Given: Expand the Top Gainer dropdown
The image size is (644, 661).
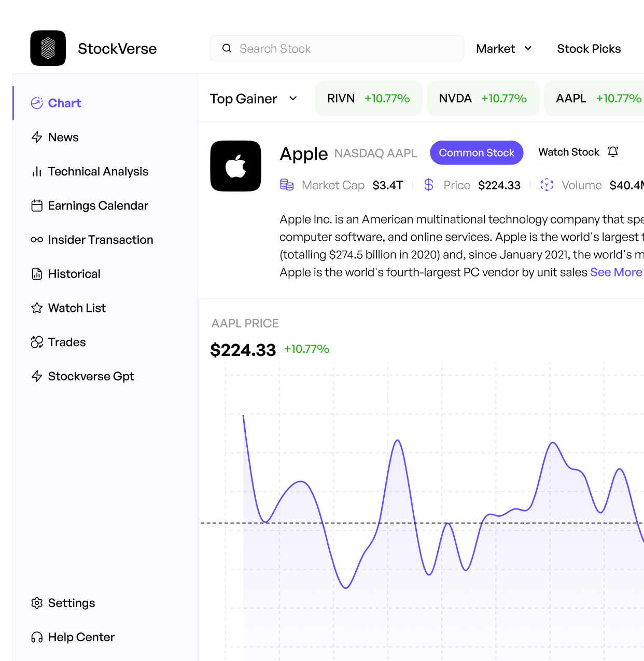Looking at the screenshot, I should point(254,99).
